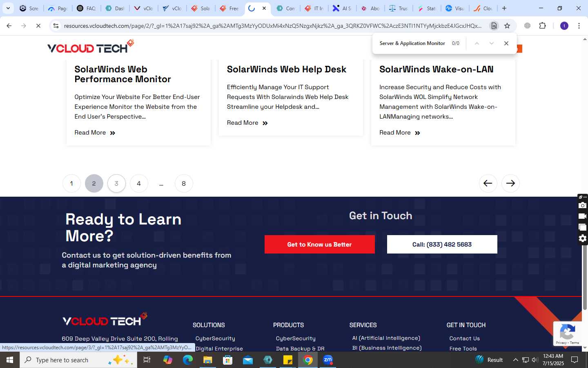Open Task View on the taskbar

coord(147,360)
